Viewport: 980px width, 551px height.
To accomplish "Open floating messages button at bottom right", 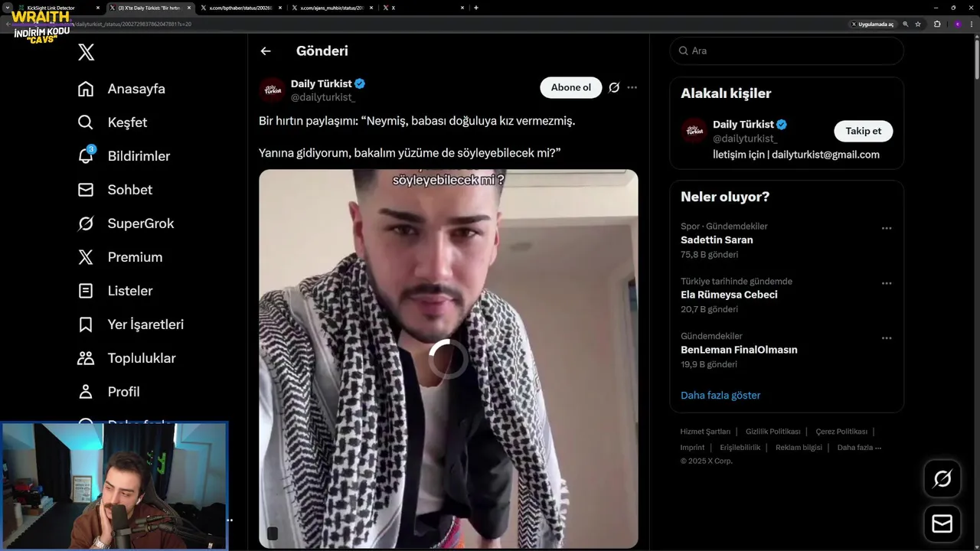I will click(x=942, y=523).
